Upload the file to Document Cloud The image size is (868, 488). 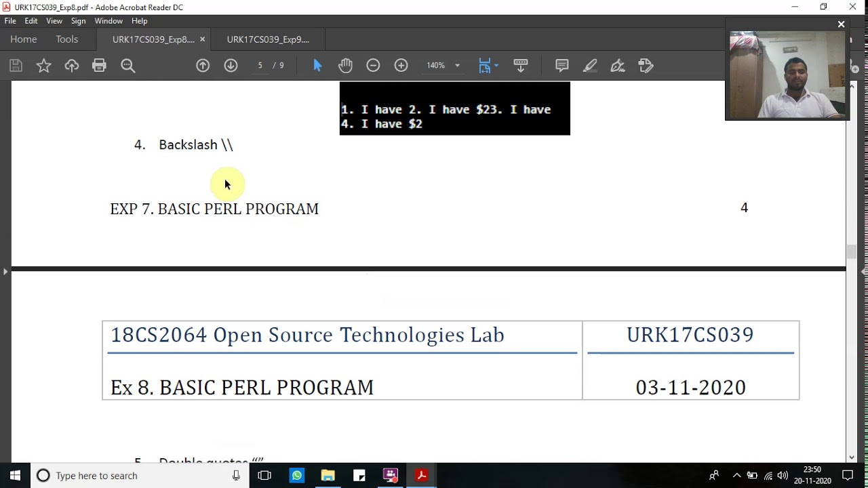(72, 66)
